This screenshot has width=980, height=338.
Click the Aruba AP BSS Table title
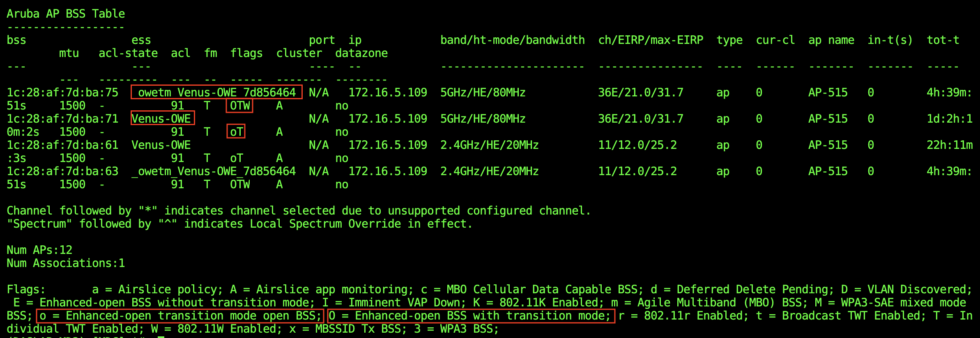tap(66, 14)
